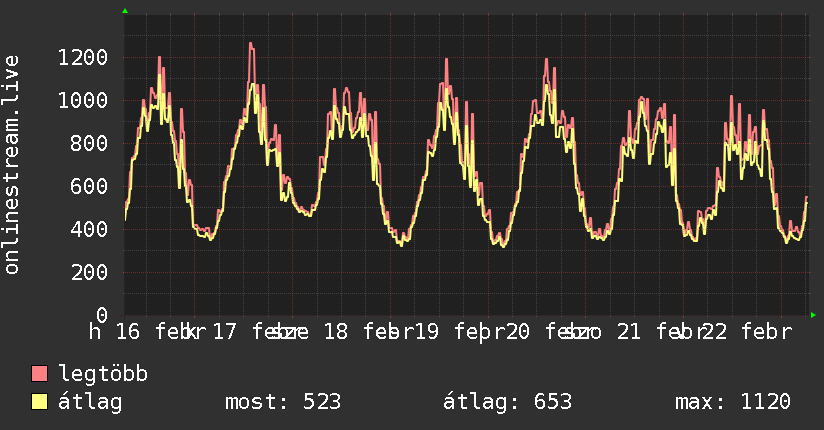The width and height of the screenshot is (824, 430).
Task: Click the green arrow ending the x-axis
Action: (813, 315)
